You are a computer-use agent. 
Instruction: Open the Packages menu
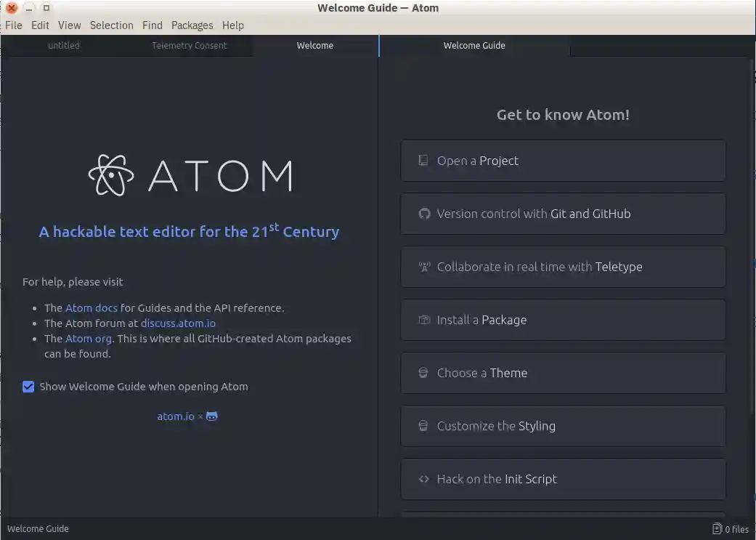(x=192, y=25)
